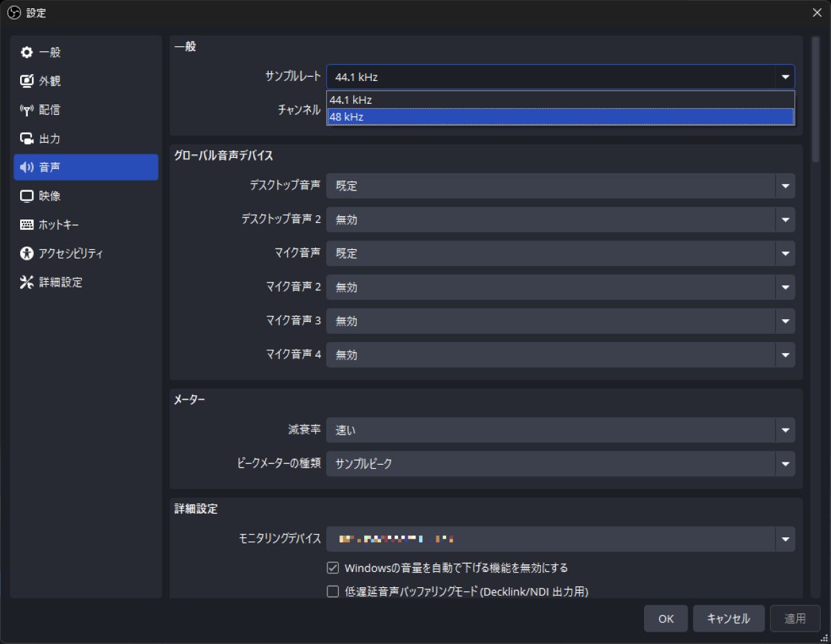
Task: Choose 48 kHz from sample rate list
Action: [x=560, y=117]
